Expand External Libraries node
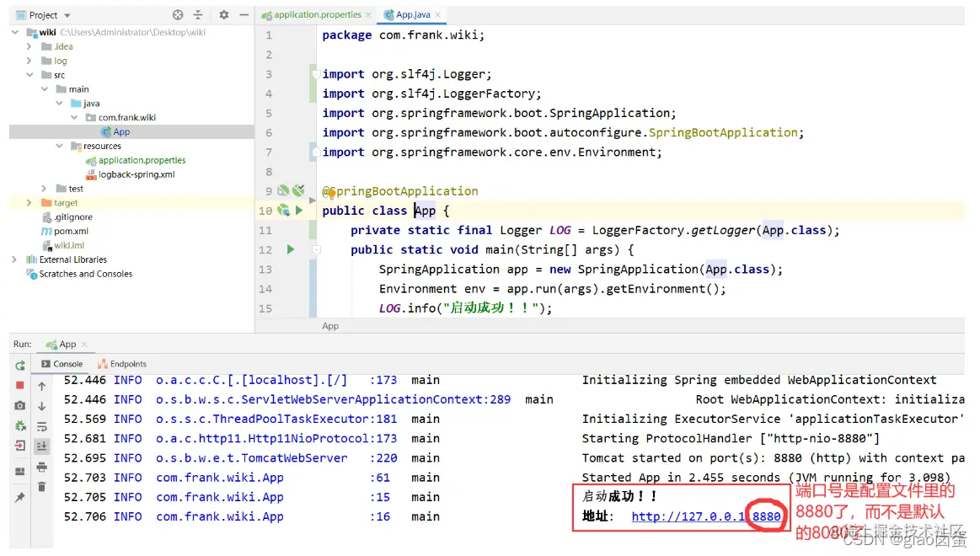Image resolution: width=980 pixels, height=556 pixels. coord(13,259)
